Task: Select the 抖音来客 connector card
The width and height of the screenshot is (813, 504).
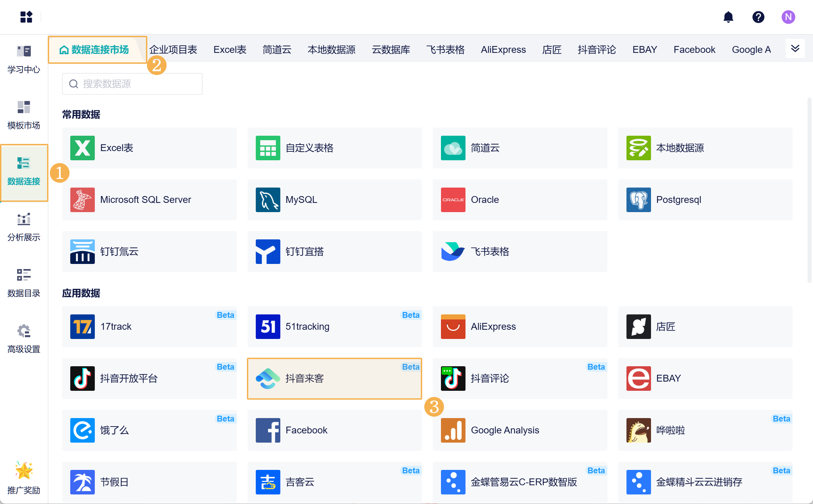Action: [x=334, y=379]
